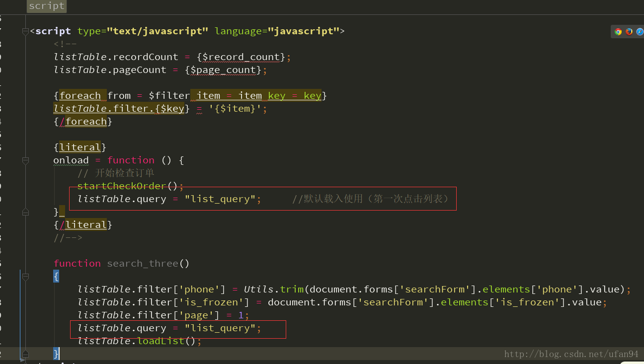Click the "text/javascript" attribute value
This screenshot has width=644, height=364.
point(158,31)
